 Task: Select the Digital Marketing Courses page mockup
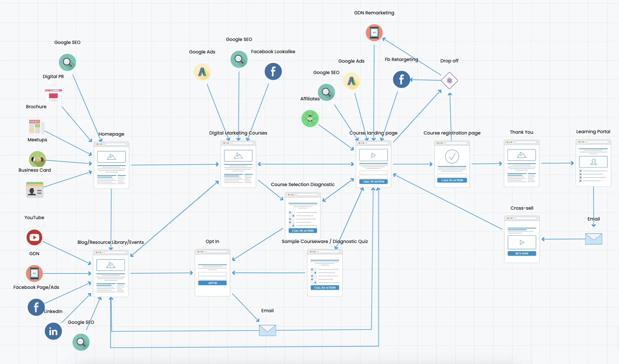coord(238,164)
